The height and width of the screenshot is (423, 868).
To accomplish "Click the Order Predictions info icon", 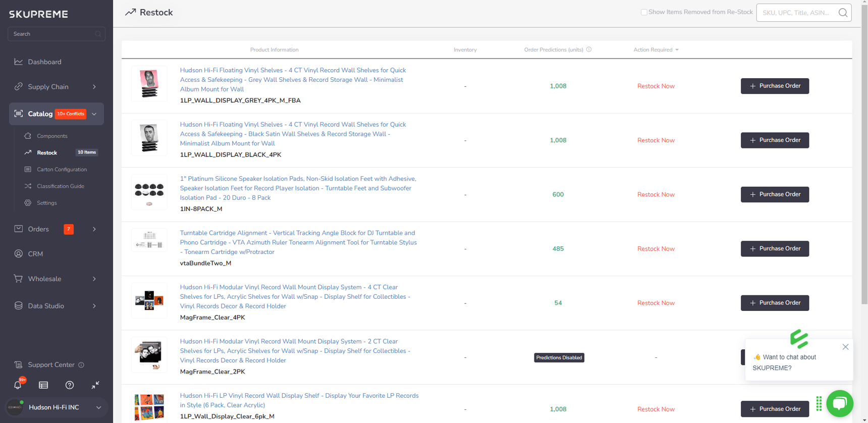I will tap(589, 49).
